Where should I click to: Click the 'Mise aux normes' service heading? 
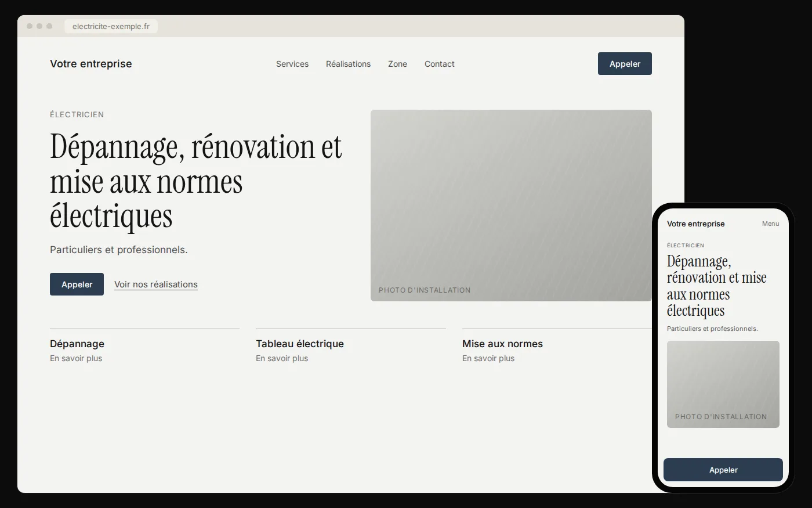pyautogui.click(x=502, y=344)
